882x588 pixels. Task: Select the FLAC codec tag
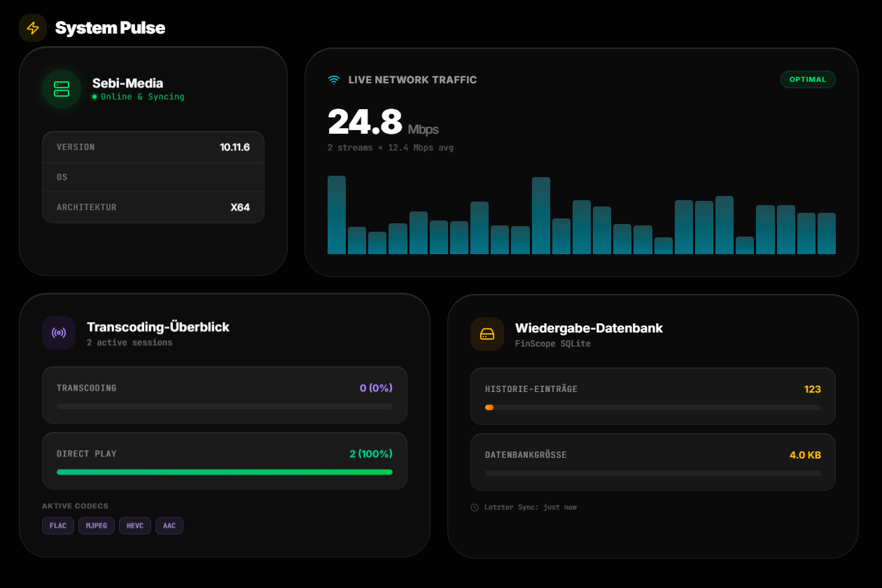tap(58, 526)
